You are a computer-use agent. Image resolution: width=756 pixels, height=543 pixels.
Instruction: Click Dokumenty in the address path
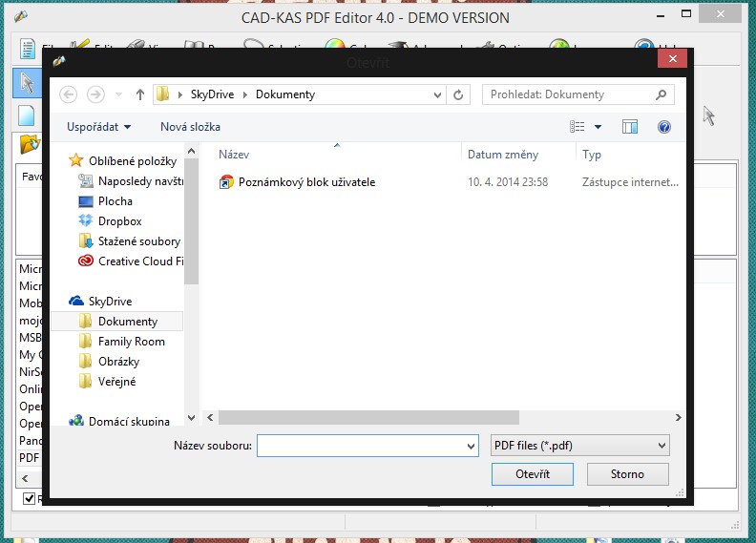(285, 94)
